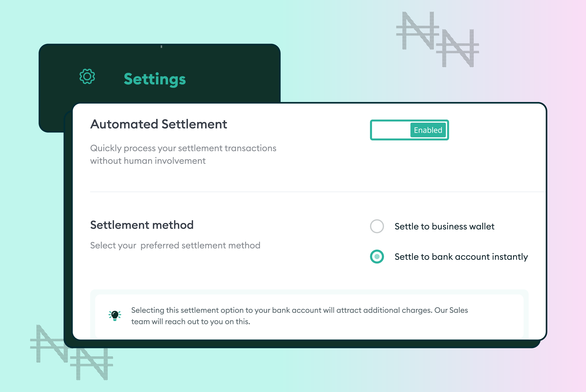Image resolution: width=586 pixels, height=392 pixels.
Task: Select the lightbulb tip icon
Action: pyautogui.click(x=115, y=316)
